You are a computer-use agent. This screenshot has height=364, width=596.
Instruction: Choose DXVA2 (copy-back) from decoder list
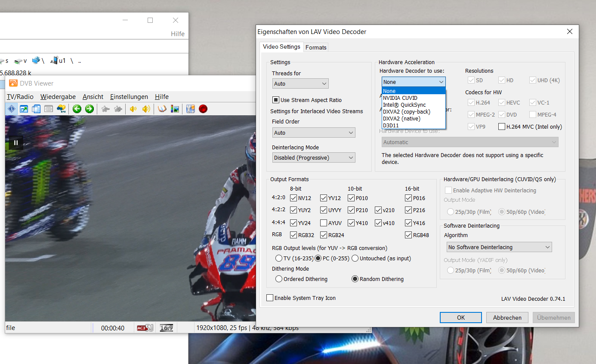(407, 112)
